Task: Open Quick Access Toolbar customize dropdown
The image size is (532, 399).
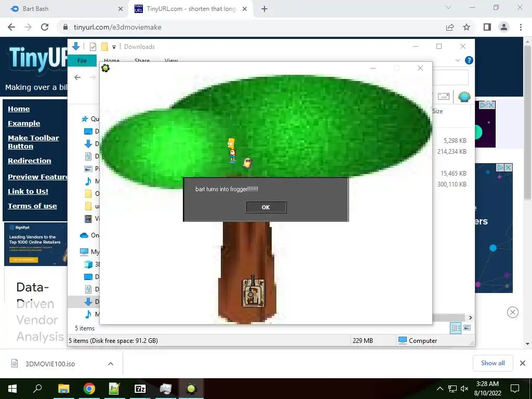Action: pyautogui.click(x=114, y=47)
